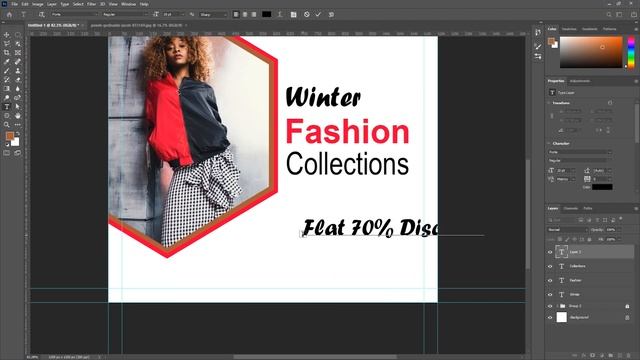Viewport: 640px width, 360px height.
Task: Toggle Character and Paragraph panels button
Action: click(x=293, y=14)
